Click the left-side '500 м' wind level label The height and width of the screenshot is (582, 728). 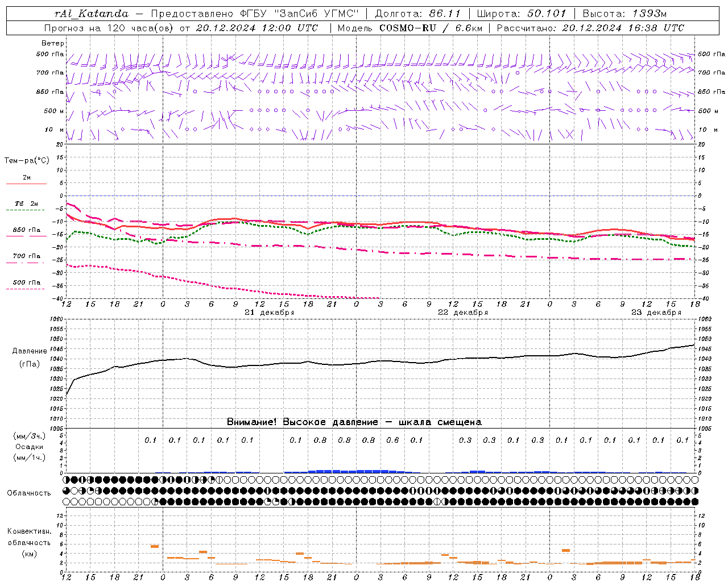coord(55,111)
